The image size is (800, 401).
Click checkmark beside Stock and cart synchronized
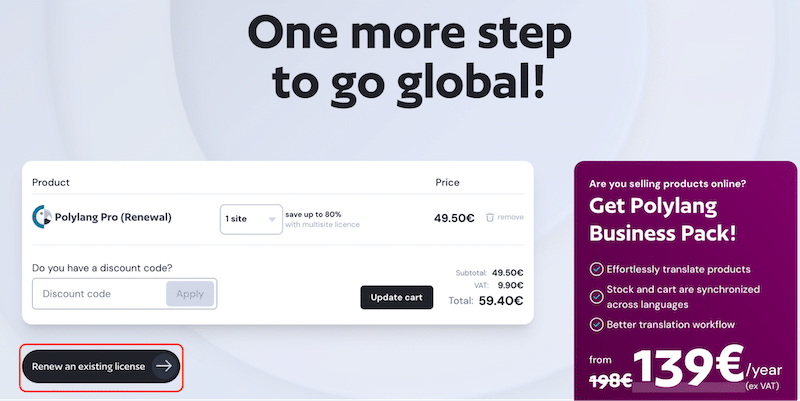tap(596, 296)
